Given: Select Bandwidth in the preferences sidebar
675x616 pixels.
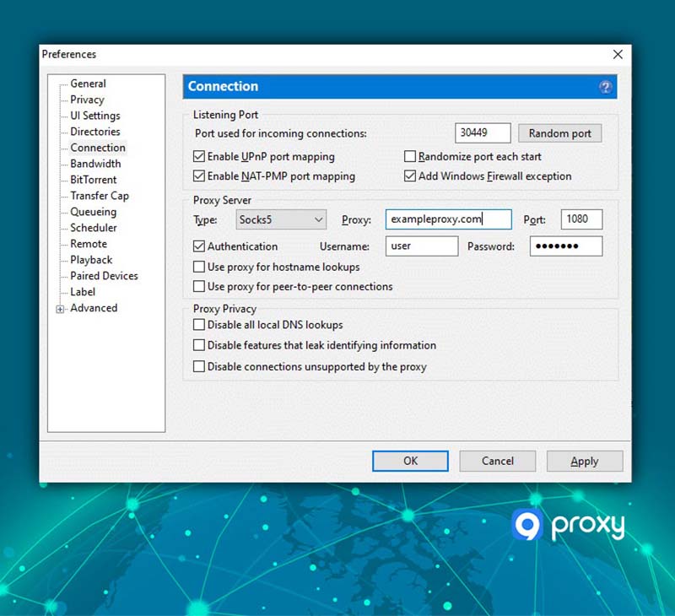Looking at the screenshot, I should [93, 164].
